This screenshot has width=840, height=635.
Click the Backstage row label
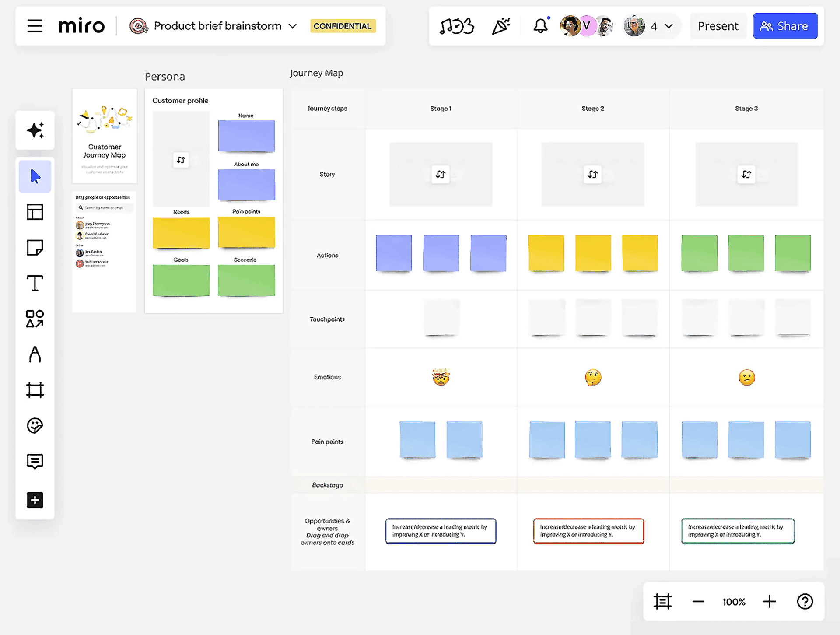327,485
